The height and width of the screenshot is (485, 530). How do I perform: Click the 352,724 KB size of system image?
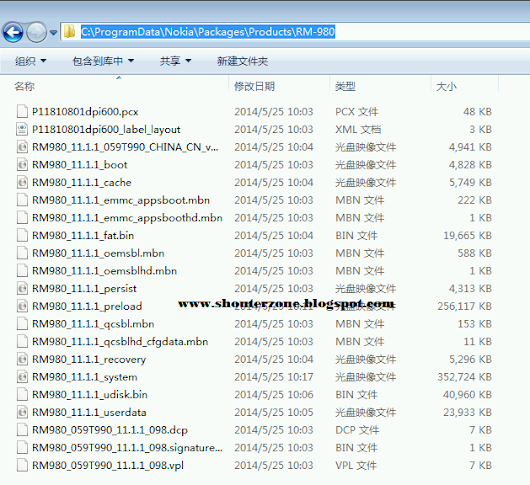click(464, 377)
